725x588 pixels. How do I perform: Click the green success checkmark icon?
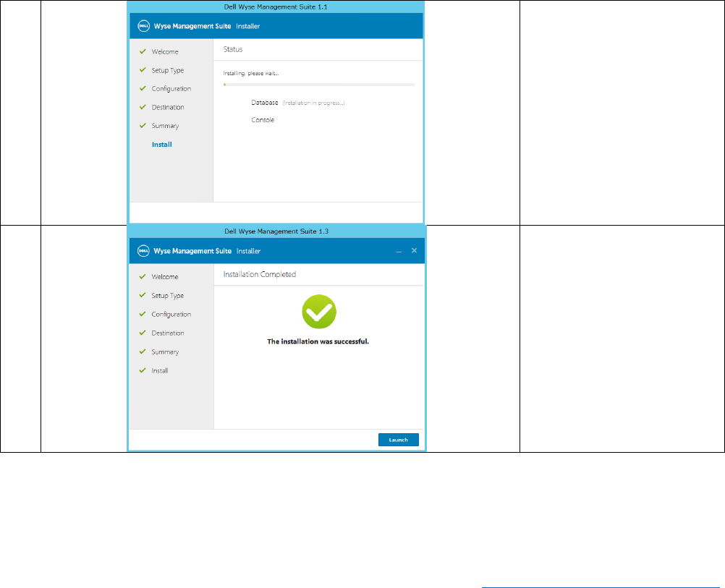tap(319, 312)
